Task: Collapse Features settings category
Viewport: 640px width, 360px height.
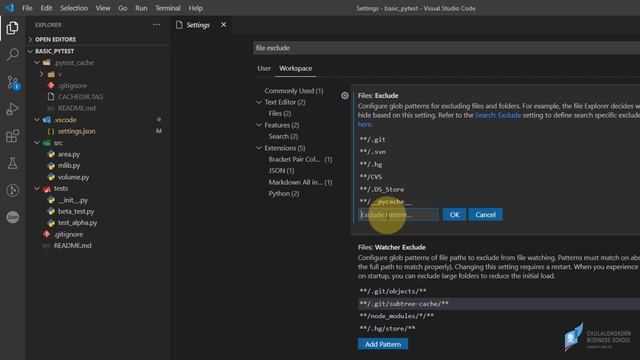Action: pyautogui.click(x=259, y=125)
